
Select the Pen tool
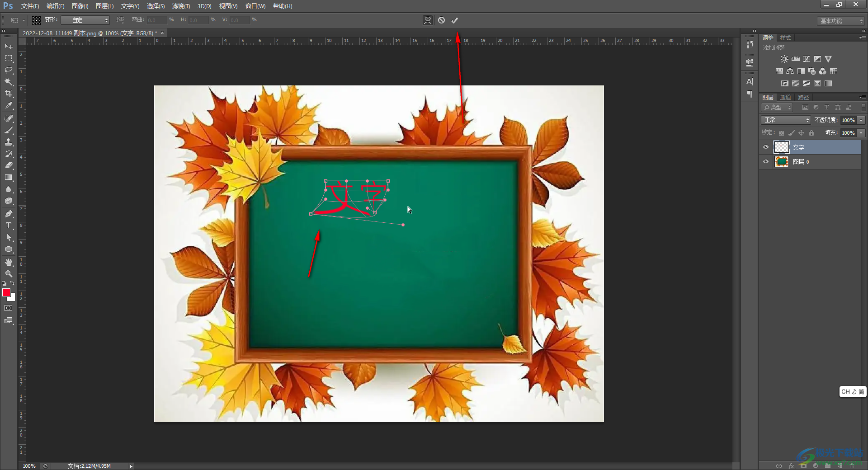tap(9, 214)
